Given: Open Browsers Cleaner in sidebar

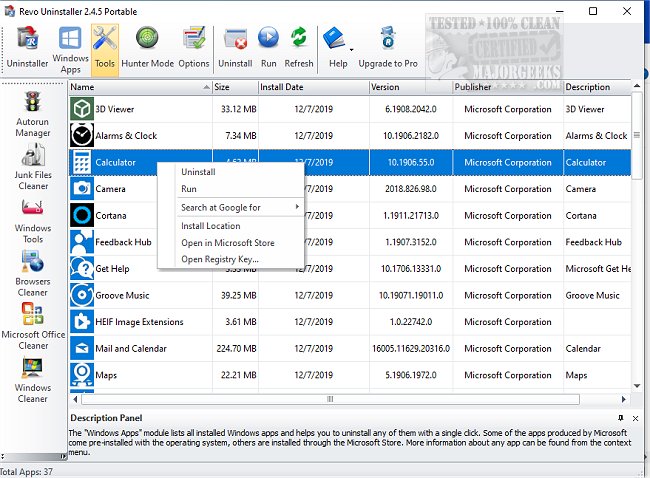Looking at the screenshot, I should (x=32, y=273).
